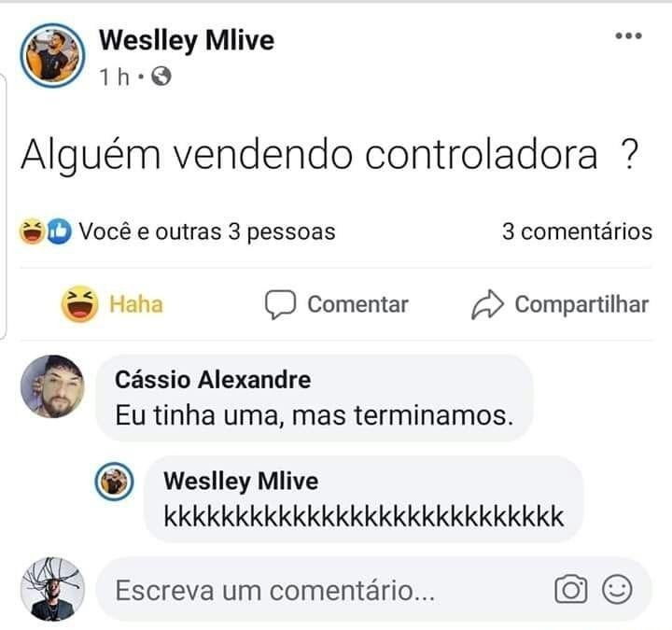Open Weslley Mlive's name in the reply
Screen dimensions: 672x630
[x=241, y=481]
